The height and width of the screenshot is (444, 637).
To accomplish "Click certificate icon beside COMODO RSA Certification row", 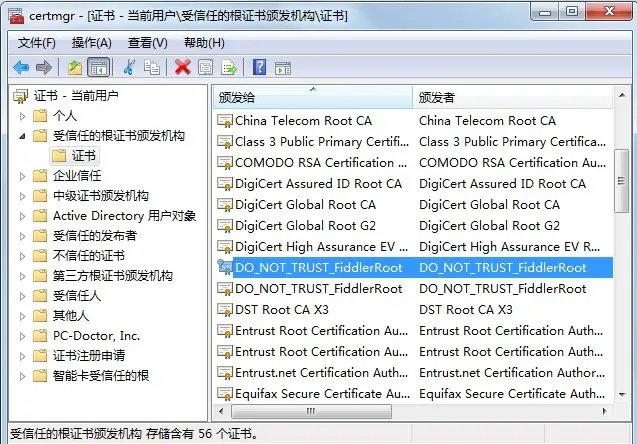I will coord(225,162).
